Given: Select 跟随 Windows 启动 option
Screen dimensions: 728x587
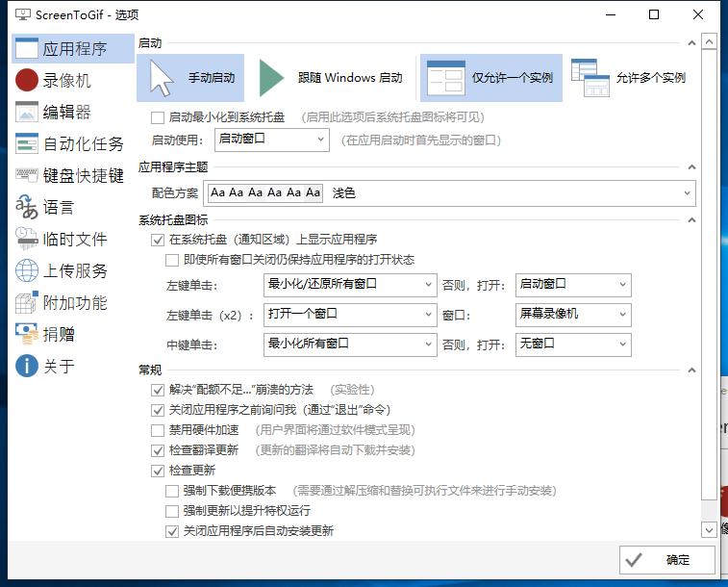Looking at the screenshot, I should (333, 78).
